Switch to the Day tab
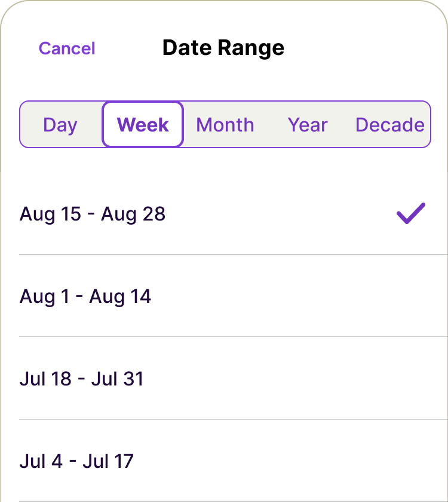The image size is (448, 502). [x=60, y=125]
